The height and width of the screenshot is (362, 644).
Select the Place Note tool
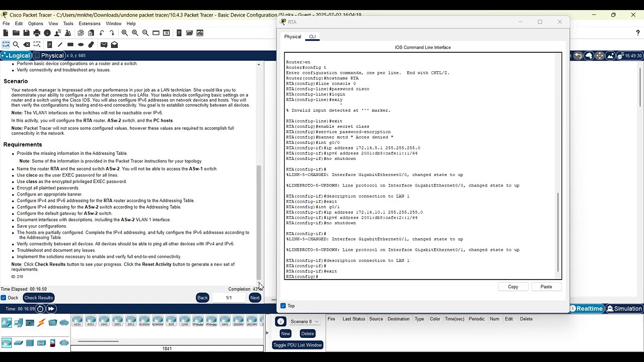coord(49,45)
